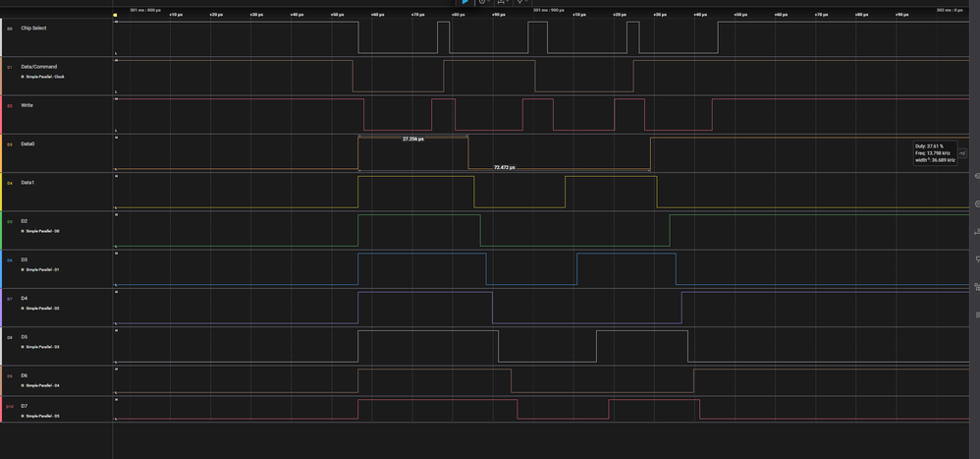
Task: Select the yellow marker at the ruler start
Action: pos(115,15)
